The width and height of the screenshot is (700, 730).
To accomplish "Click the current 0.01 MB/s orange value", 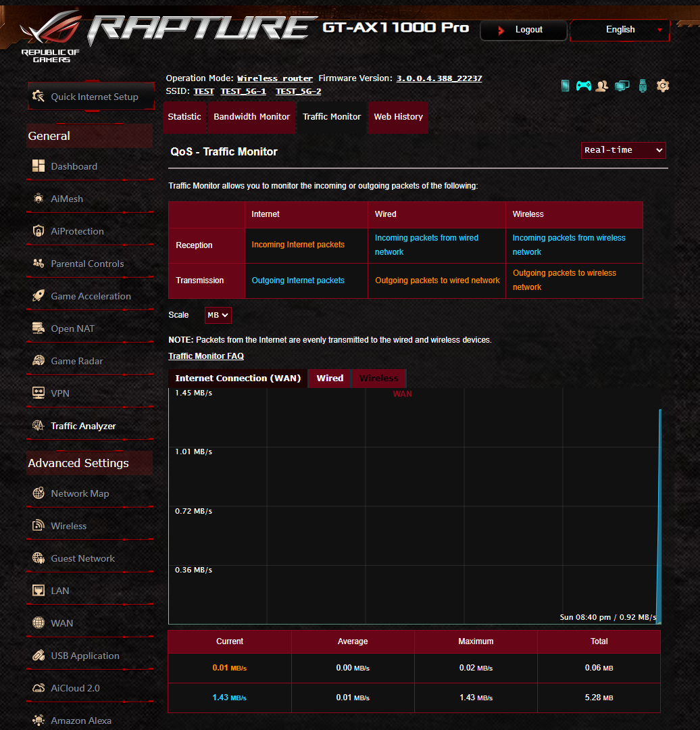I will pyautogui.click(x=230, y=668).
